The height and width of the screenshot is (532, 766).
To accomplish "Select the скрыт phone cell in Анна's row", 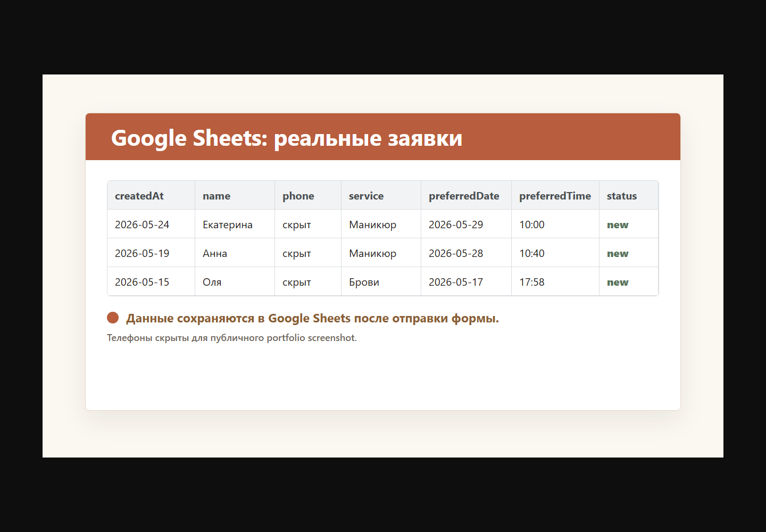I will click(x=308, y=253).
